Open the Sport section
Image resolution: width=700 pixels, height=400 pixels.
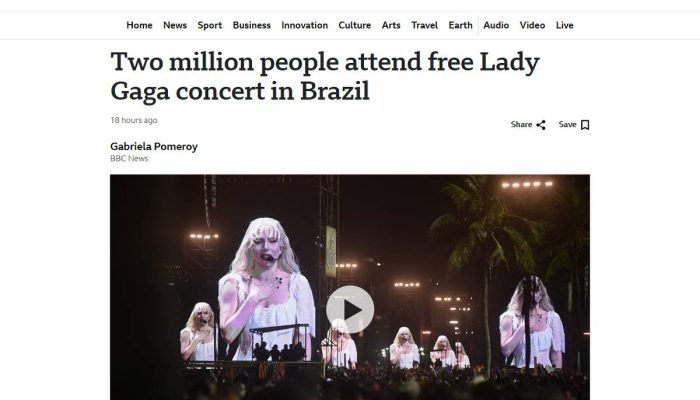coord(210,25)
